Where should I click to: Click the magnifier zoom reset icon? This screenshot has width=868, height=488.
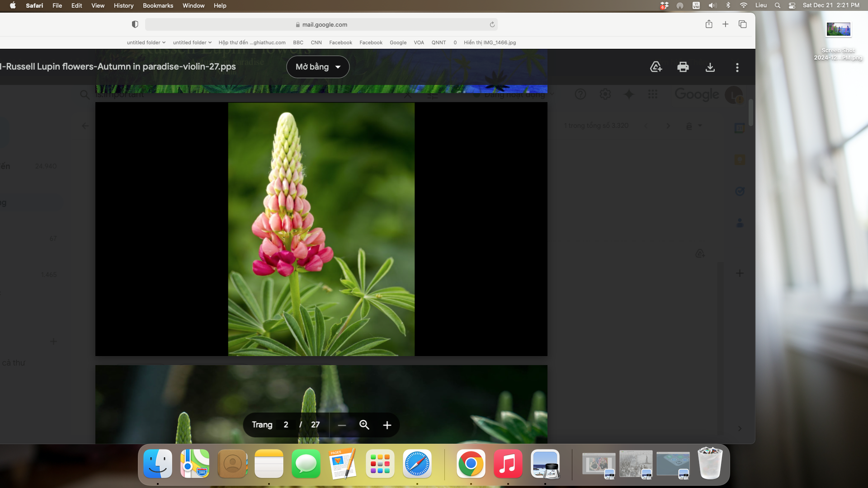click(x=364, y=425)
